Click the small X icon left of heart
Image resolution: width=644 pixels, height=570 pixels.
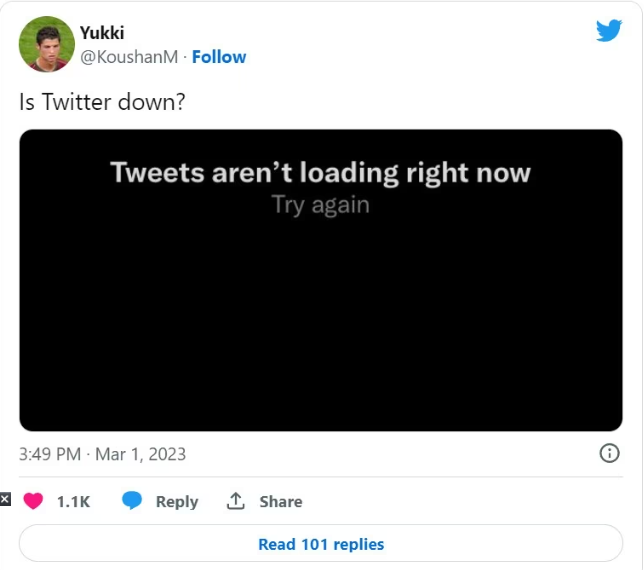pos(5,499)
